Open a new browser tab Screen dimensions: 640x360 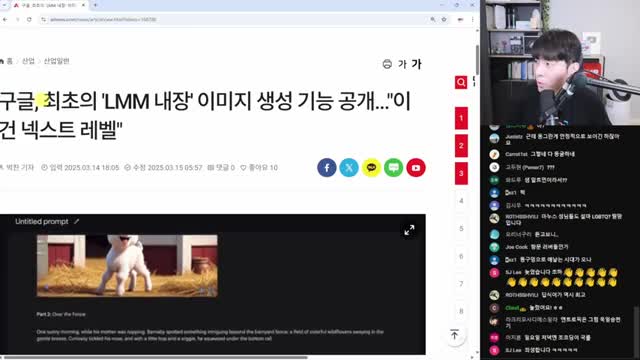click(95, 5)
